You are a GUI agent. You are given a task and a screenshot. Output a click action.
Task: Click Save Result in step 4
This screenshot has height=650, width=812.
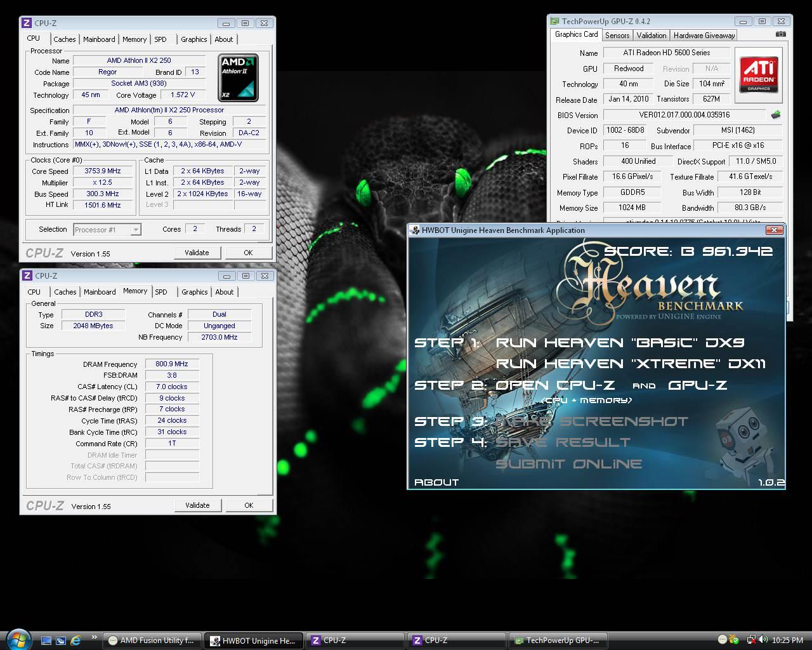pyautogui.click(x=563, y=442)
